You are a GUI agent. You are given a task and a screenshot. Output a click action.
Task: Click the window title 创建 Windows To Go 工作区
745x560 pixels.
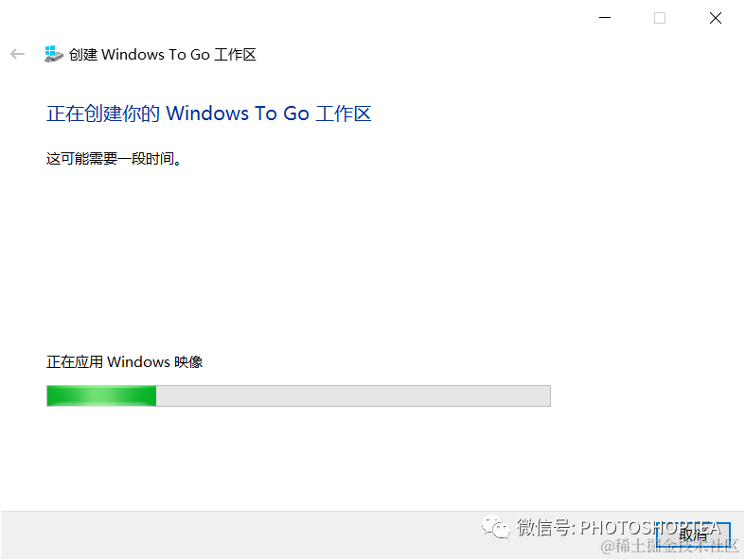coord(163,55)
